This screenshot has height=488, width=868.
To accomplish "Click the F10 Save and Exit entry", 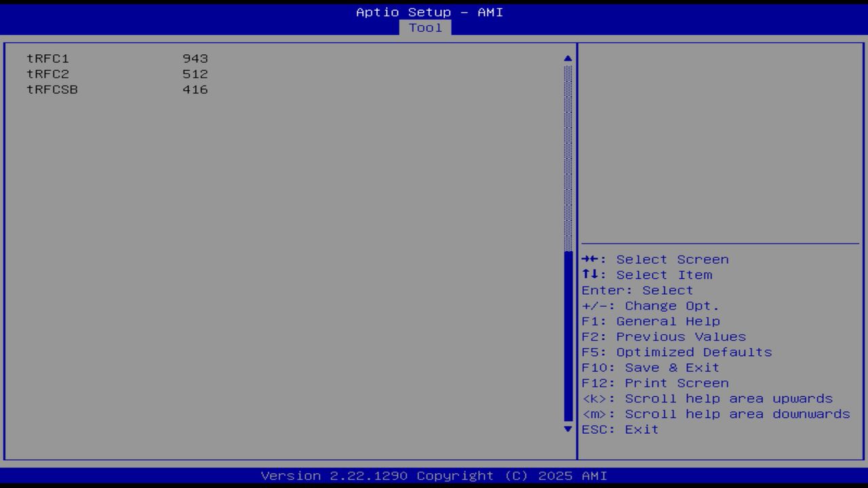I will tap(650, 367).
